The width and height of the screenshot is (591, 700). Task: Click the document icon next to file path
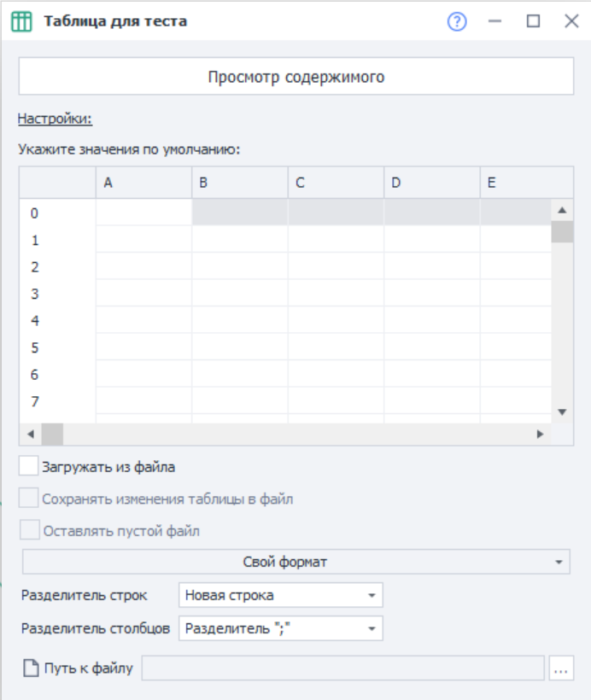pos(32,668)
